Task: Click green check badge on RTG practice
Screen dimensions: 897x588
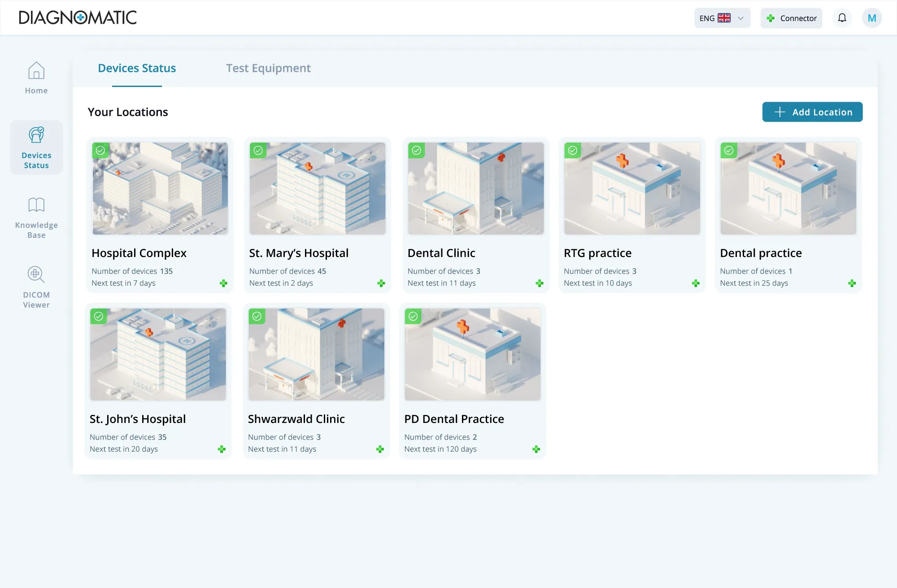Action: coord(573,150)
